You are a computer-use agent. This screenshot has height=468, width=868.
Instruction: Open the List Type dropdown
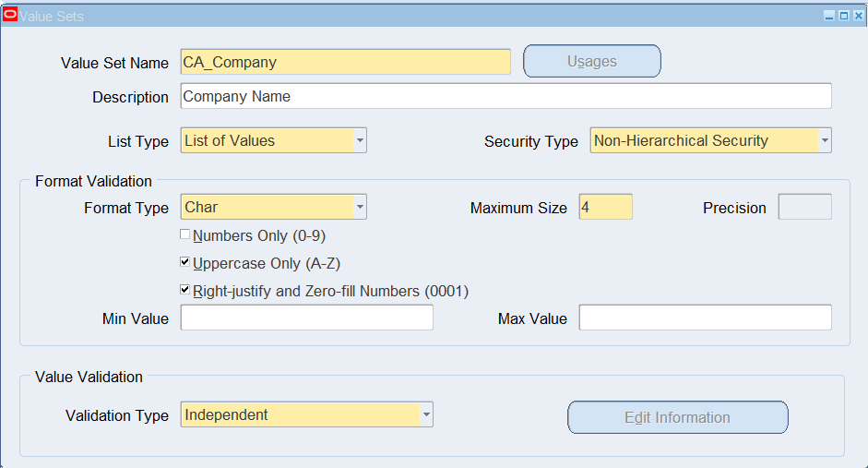360,140
